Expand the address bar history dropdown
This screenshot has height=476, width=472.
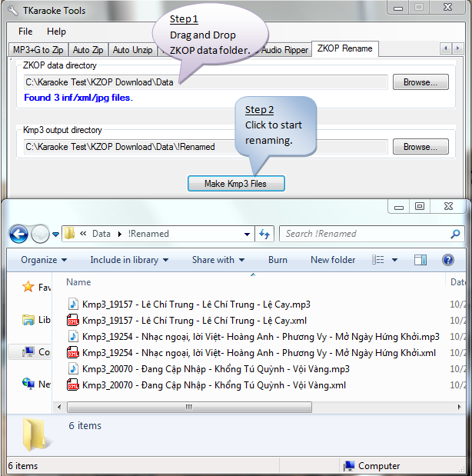click(x=247, y=234)
